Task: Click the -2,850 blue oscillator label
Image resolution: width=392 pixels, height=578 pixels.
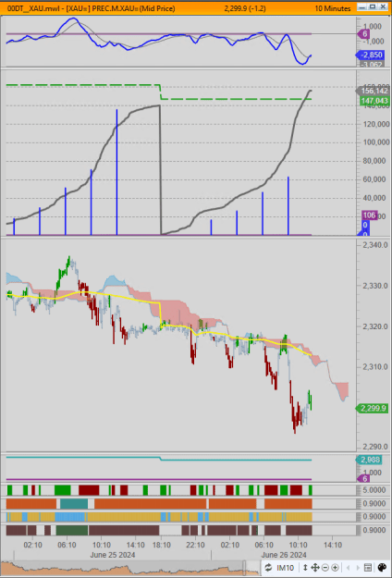Action: 372,55
